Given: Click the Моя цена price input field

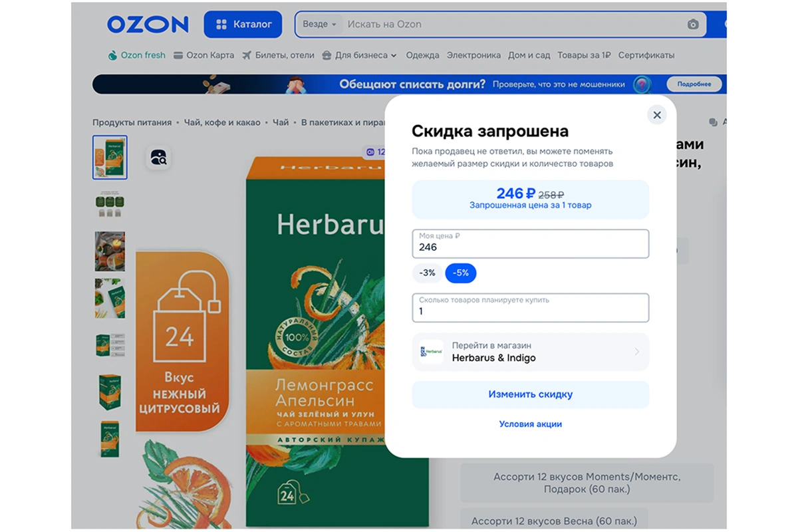Looking at the screenshot, I should coord(530,243).
